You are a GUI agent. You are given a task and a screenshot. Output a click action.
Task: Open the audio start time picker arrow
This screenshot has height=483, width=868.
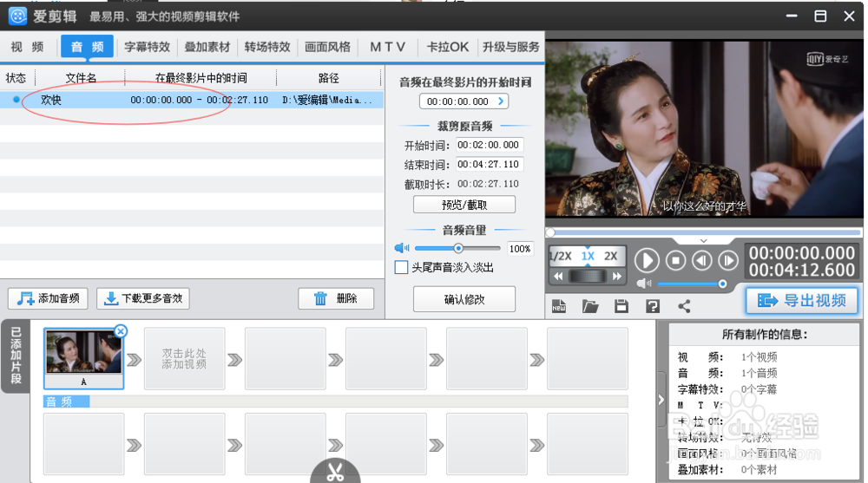coord(501,101)
